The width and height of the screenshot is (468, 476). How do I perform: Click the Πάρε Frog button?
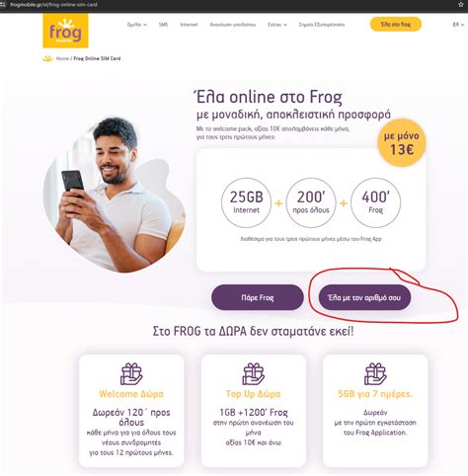(258, 297)
